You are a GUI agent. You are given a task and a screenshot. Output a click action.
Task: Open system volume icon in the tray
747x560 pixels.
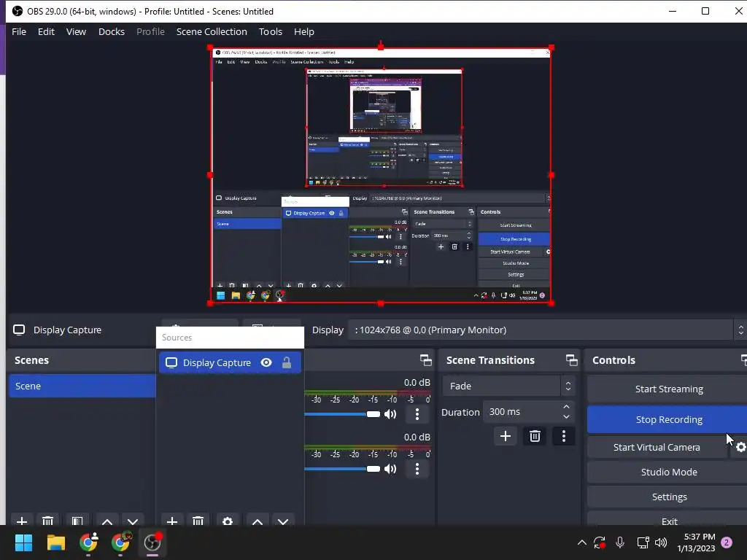661,542
